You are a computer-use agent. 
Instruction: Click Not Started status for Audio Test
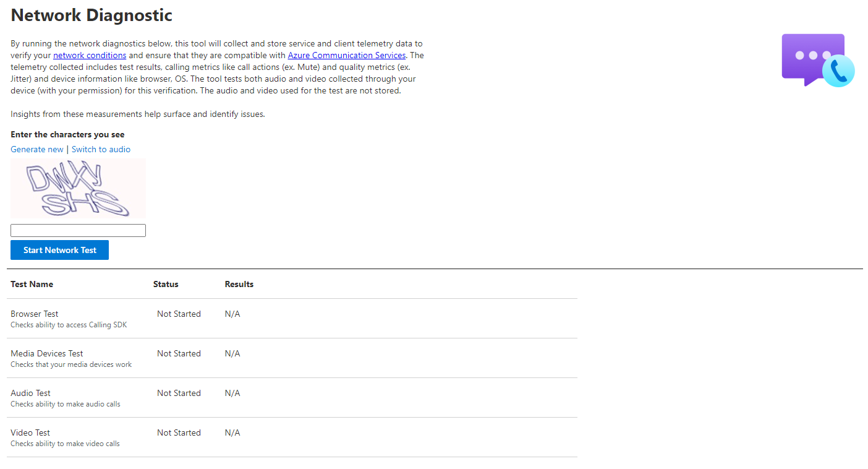pos(179,393)
